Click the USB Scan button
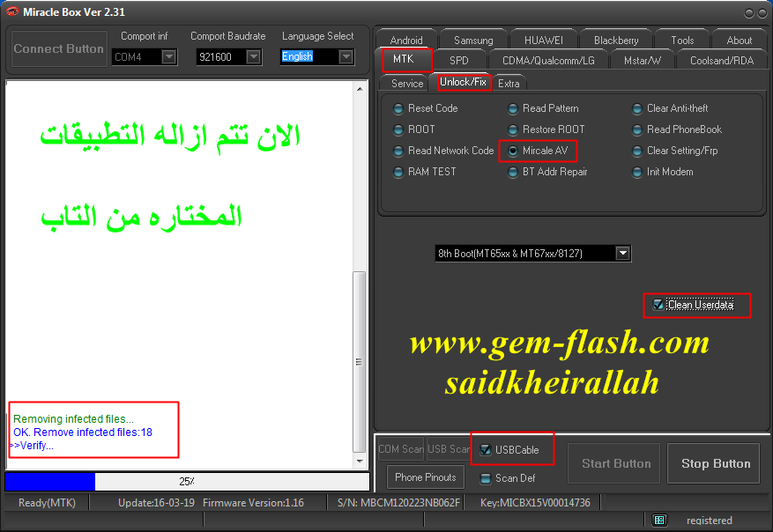Viewport: 773px width, 532px height. [449, 449]
